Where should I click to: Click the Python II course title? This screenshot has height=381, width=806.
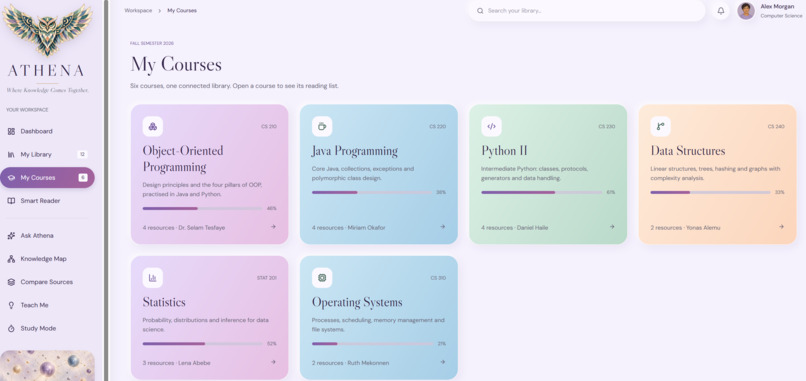coord(504,151)
